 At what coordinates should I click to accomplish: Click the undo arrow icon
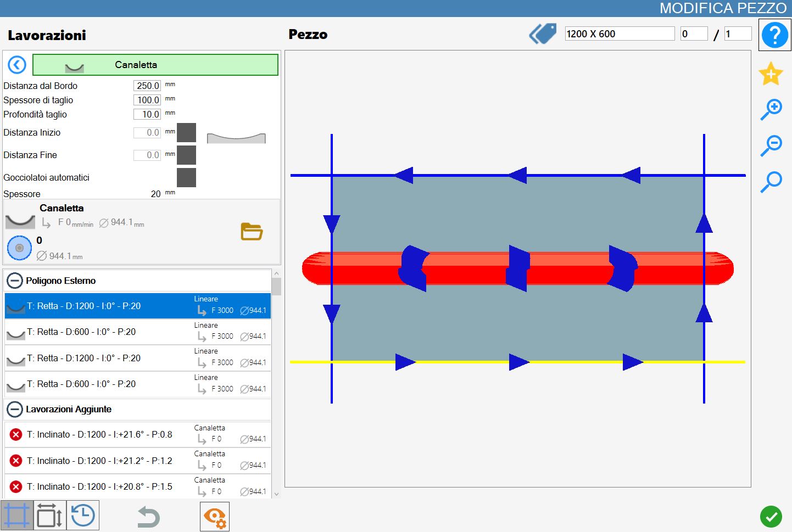pyautogui.click(x=148, y=517)
